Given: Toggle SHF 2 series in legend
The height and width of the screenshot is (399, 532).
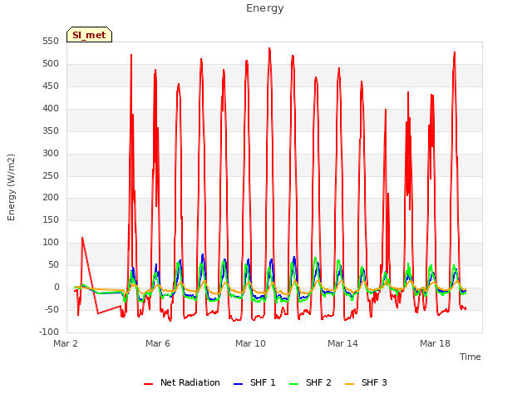Looking at the screenshot, I should click(310, 382).
